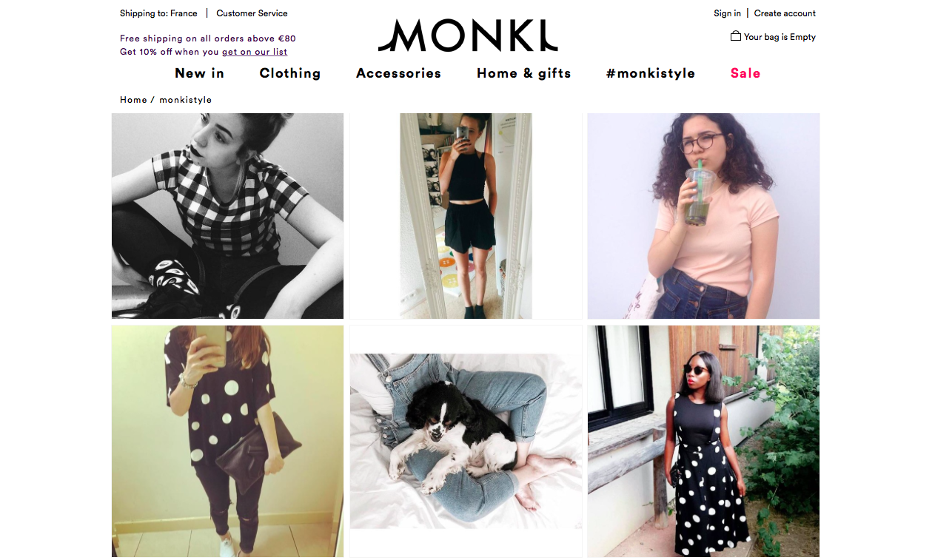
Task: Open the Sale section
Action: [x=745, y=73]
